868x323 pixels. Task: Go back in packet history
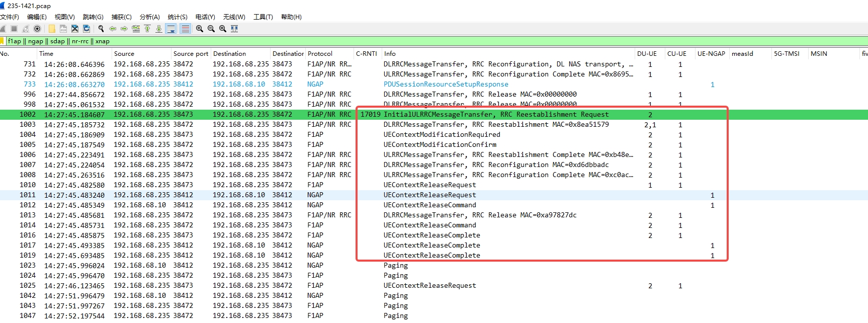click(113, 29)
